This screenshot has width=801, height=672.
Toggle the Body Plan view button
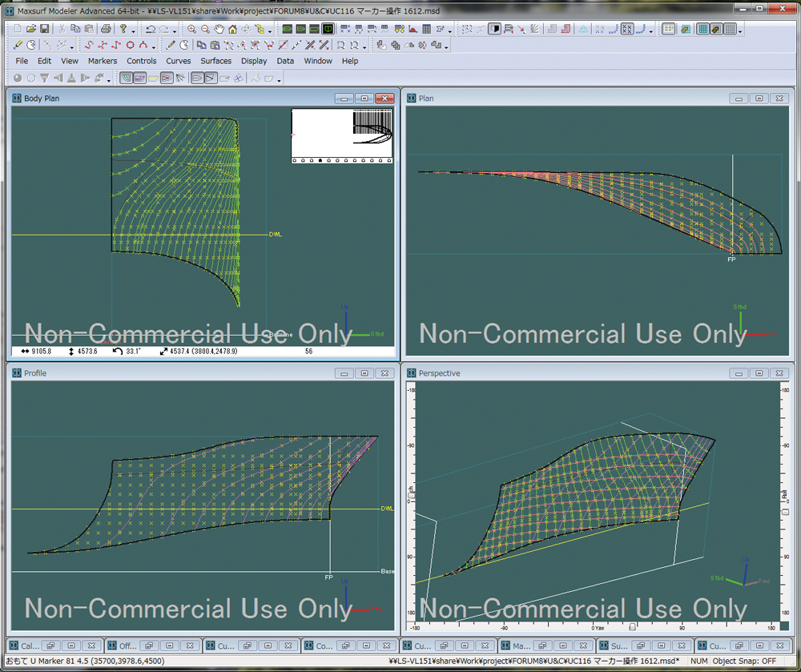click(x=328, y=30)
